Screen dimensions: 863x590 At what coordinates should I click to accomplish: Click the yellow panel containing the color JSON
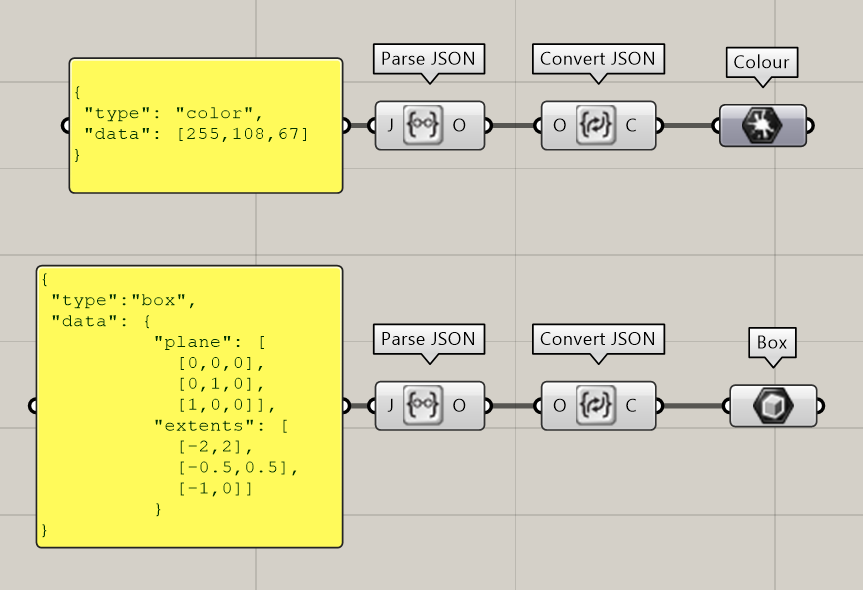click(205, 125)
